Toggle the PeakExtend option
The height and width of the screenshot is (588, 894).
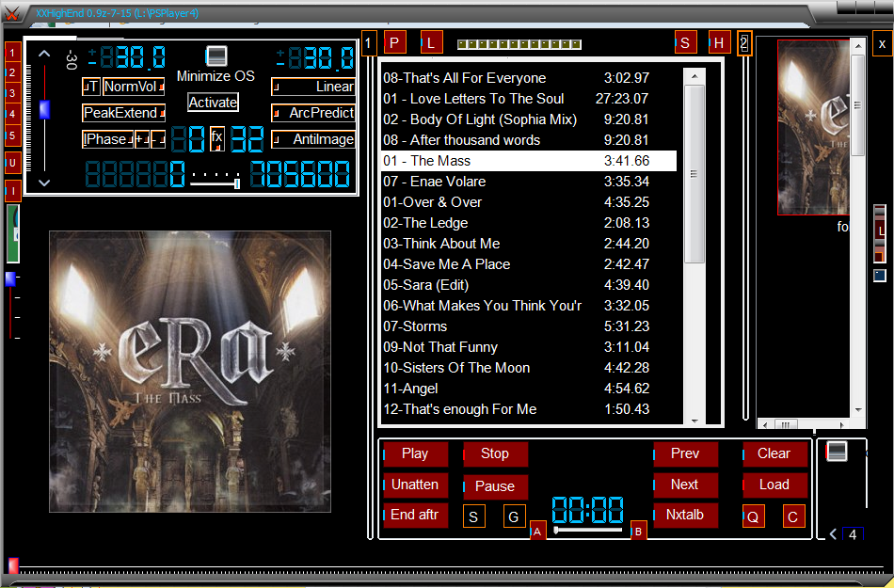click(123, 113)
